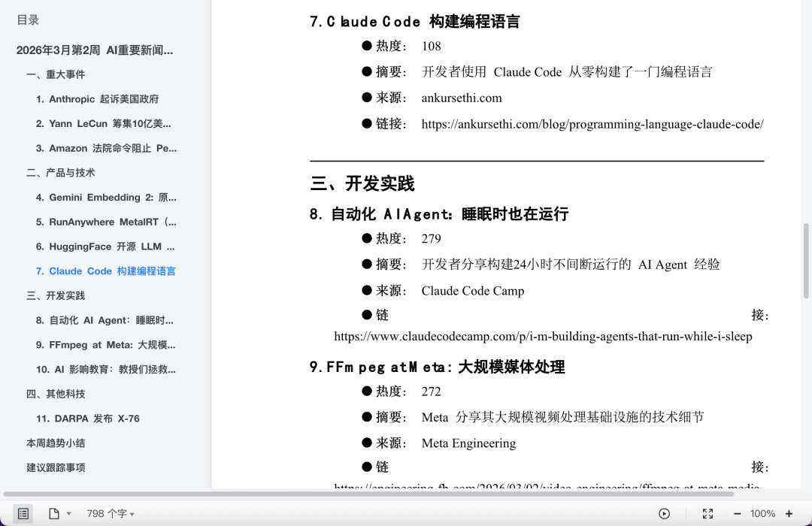
Task: Go to 9. FFmpeg at Meta outline entry
Action: [106, 345]
